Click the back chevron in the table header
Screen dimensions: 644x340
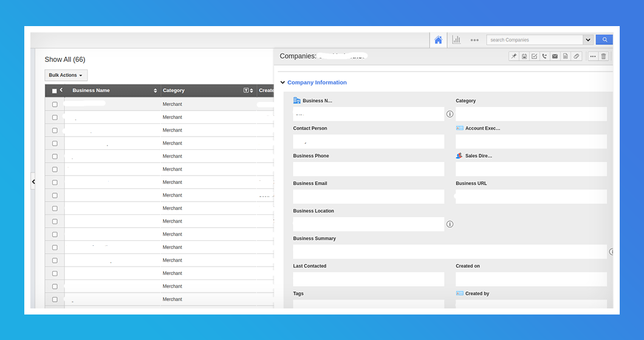click(x=61, y=90)
